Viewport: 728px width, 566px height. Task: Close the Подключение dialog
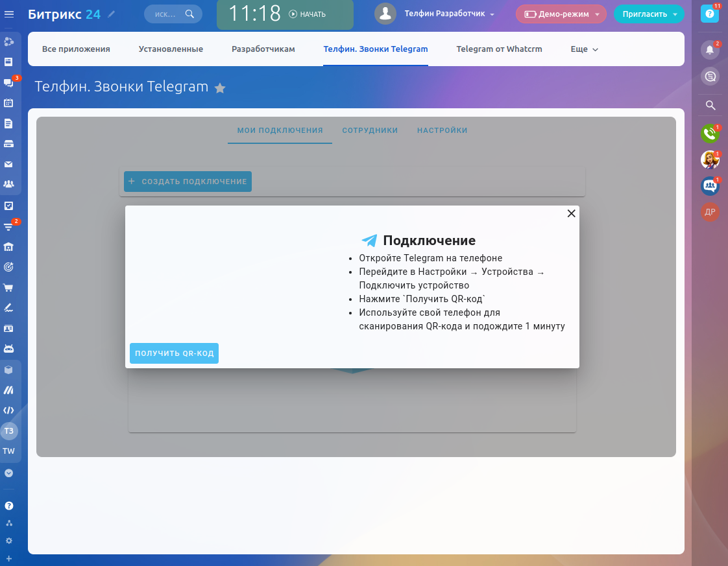[572, 213]
